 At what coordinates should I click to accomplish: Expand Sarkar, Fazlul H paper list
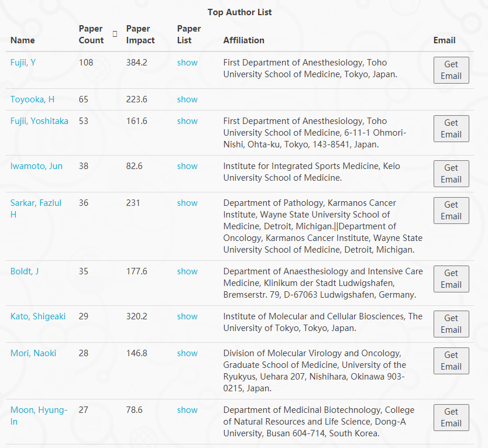point(187,203)
